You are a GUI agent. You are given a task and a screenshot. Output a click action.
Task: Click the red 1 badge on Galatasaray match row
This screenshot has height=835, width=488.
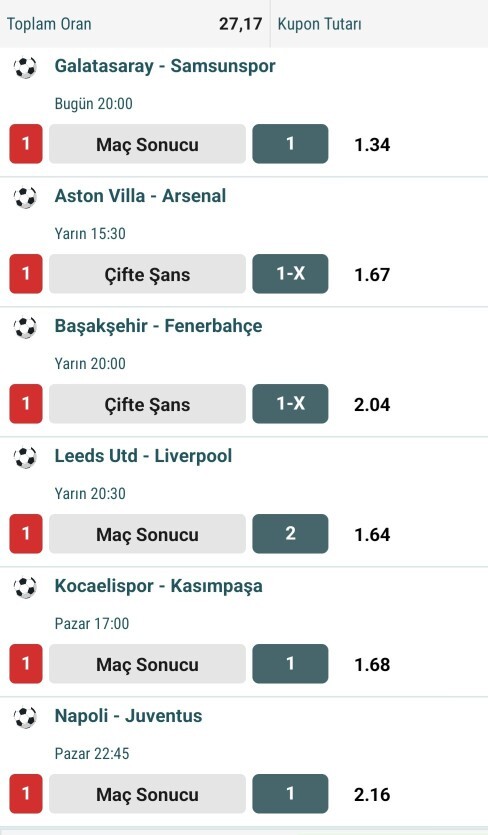pos(26,144)
